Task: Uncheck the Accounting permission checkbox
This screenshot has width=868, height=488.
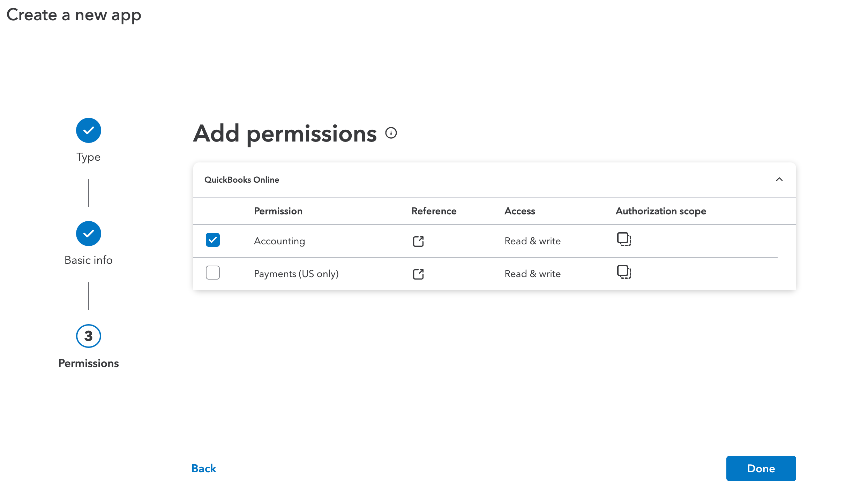Action: pos(213,240)
